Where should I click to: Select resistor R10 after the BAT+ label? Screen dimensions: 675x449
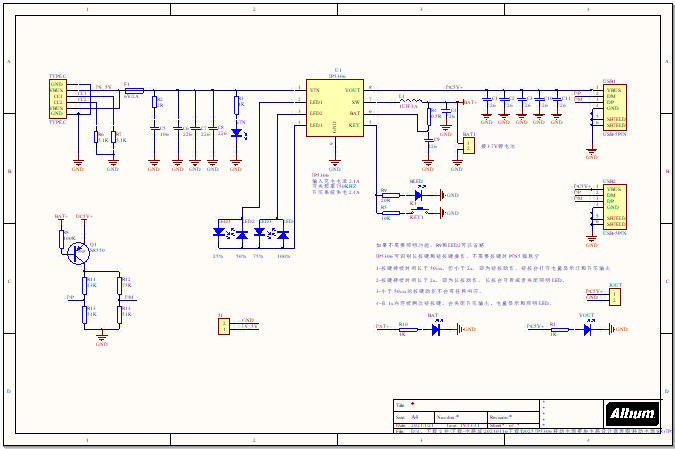pyautogui.click(x=408, y=330)
